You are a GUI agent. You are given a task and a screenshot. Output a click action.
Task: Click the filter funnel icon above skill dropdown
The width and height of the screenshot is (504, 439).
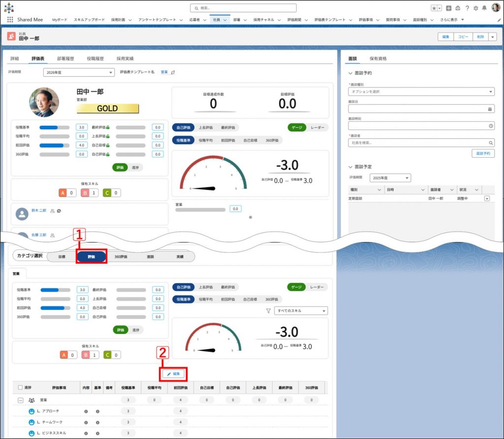(268, 311)
